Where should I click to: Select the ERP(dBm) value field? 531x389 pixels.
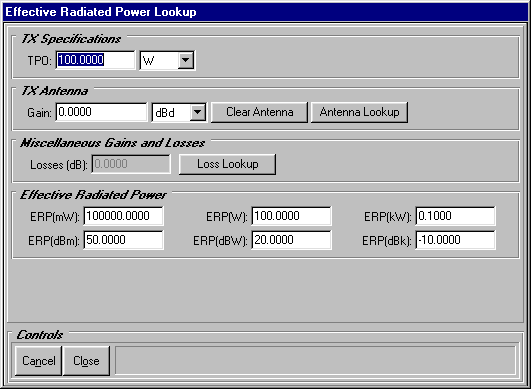pyautogui.click(x=124, y=240)
